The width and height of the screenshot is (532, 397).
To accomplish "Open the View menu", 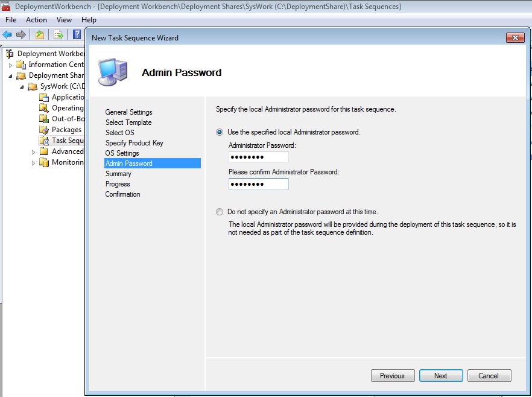I will [64, 20].
